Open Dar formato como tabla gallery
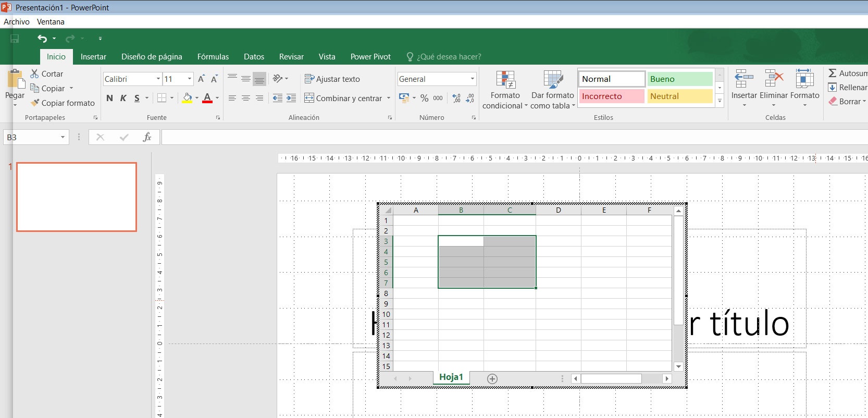Screen dimensions: 868x418 coord(553,90)
